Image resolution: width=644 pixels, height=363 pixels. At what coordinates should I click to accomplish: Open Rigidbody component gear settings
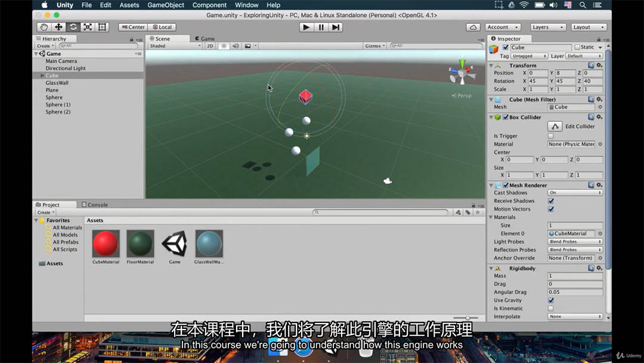click(599, 269)
